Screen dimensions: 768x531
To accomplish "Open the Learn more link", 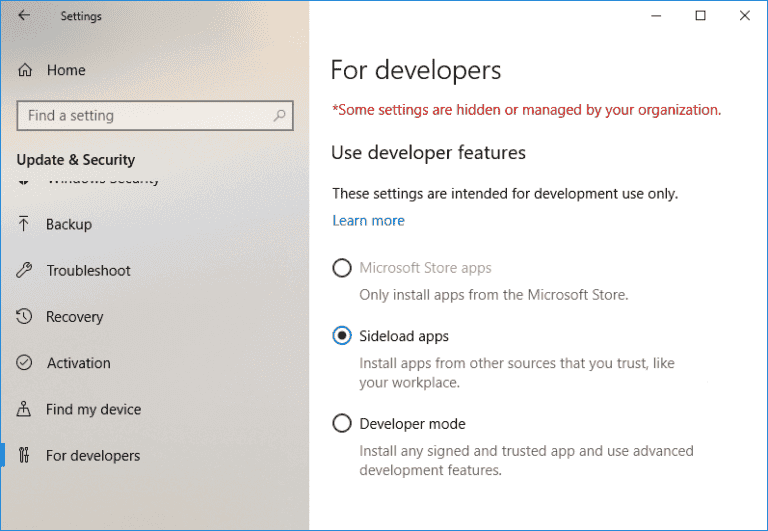I will (x=368, y=220).
